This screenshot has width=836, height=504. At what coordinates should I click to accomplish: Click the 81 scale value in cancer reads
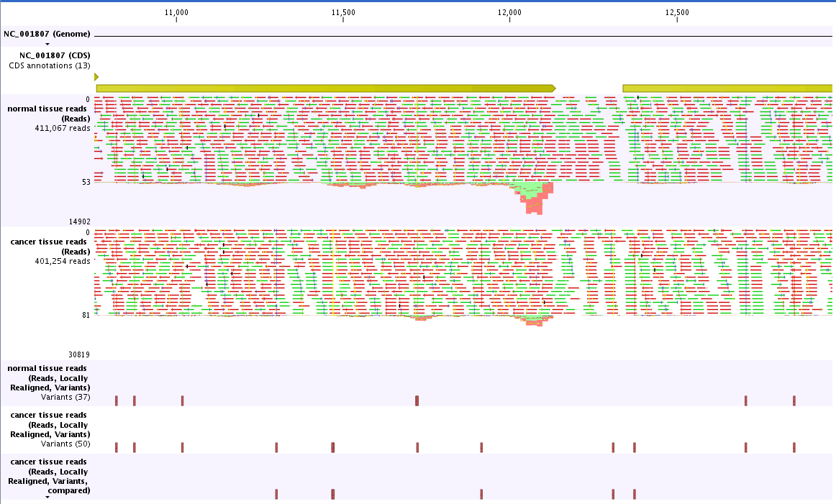click(86, 316)
